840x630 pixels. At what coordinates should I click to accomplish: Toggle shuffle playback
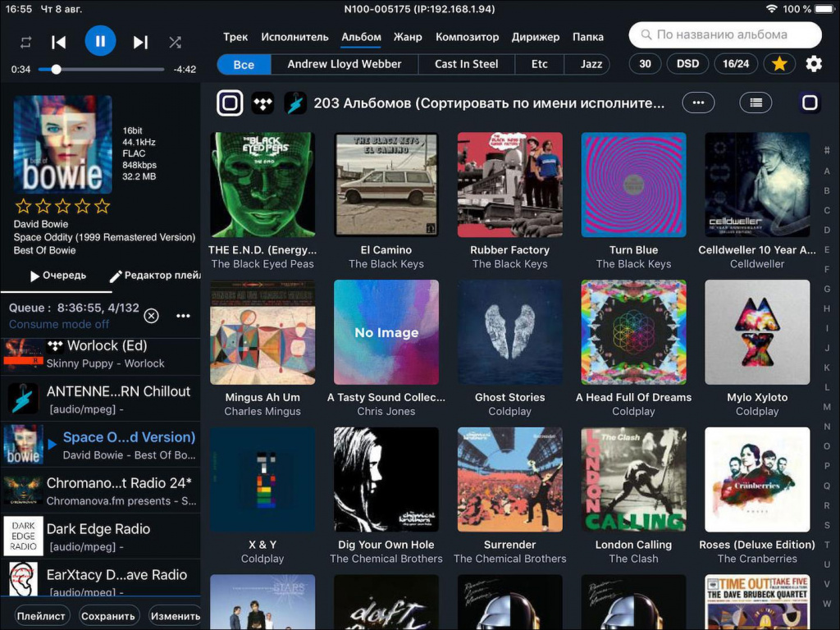click(175, 42)
